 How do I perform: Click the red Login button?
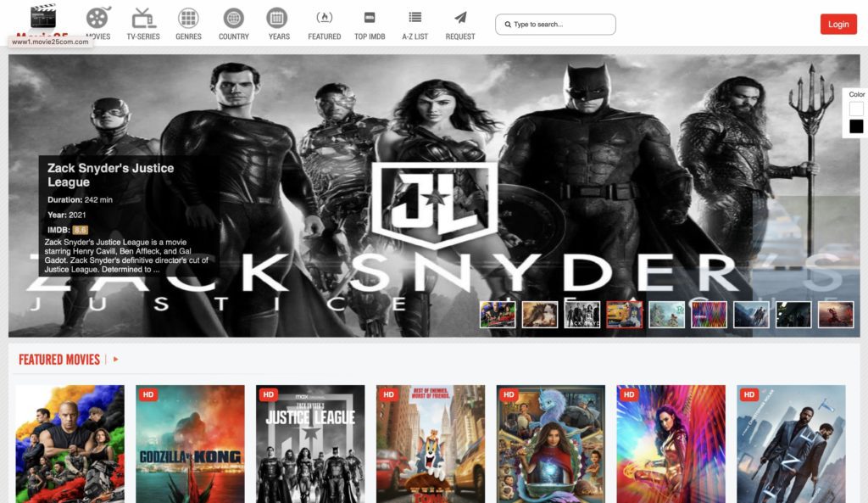(838, 25)
